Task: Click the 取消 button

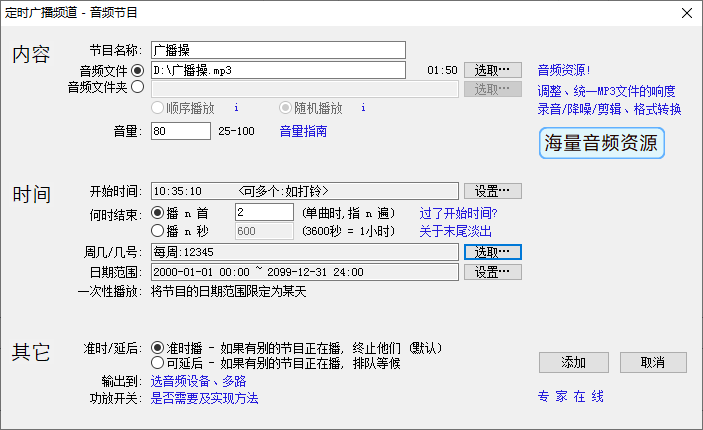Action: click(651, 362)
